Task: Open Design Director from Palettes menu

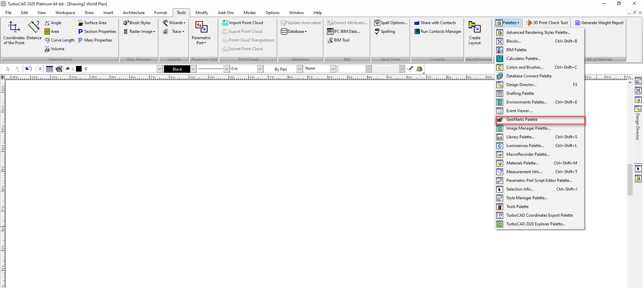Action: (540, 85)
